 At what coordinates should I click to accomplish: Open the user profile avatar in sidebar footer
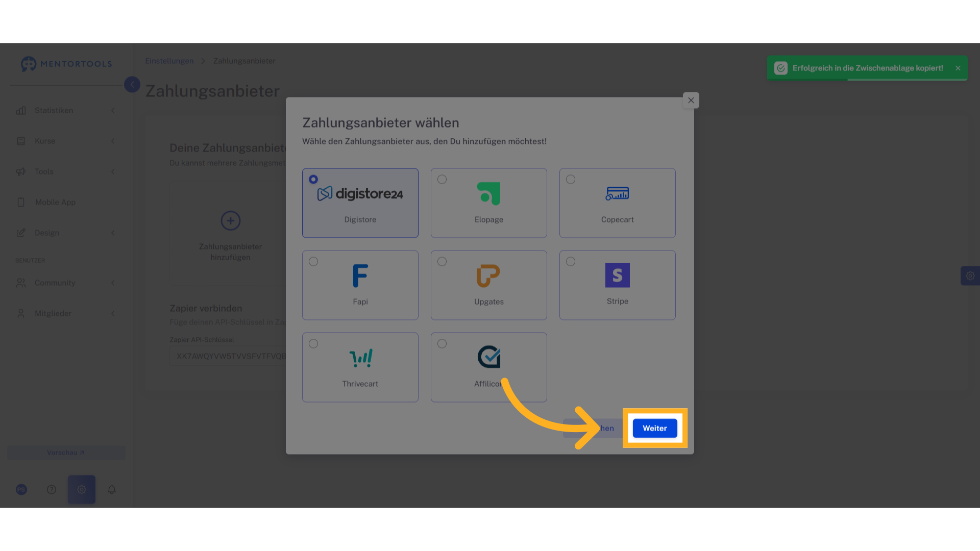coord(21,490)
